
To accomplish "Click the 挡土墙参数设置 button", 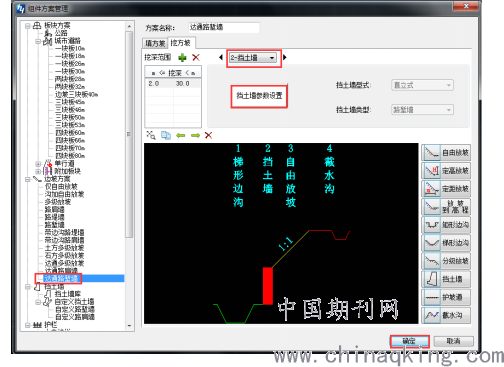I will point(259,96).
